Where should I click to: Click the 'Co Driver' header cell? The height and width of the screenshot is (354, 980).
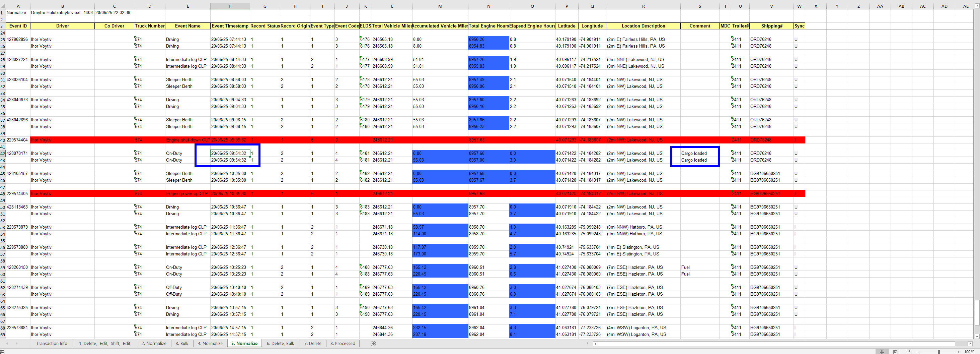click(114, 26)
